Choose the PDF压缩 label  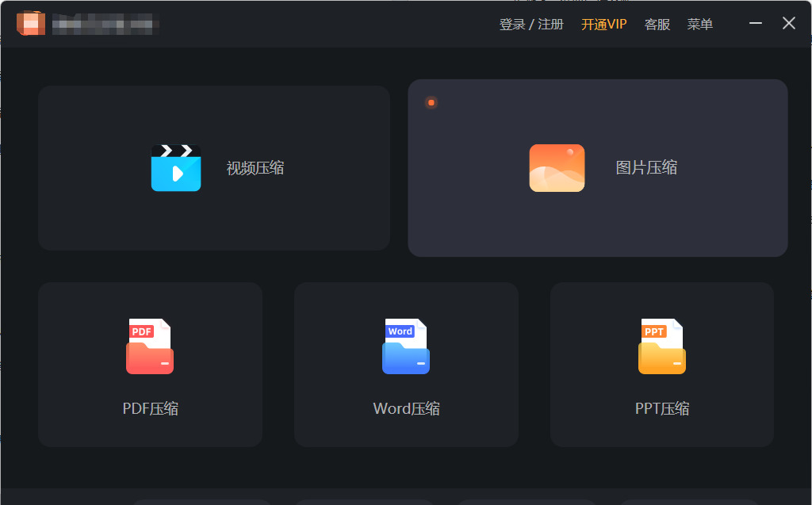tap(150, 408)
